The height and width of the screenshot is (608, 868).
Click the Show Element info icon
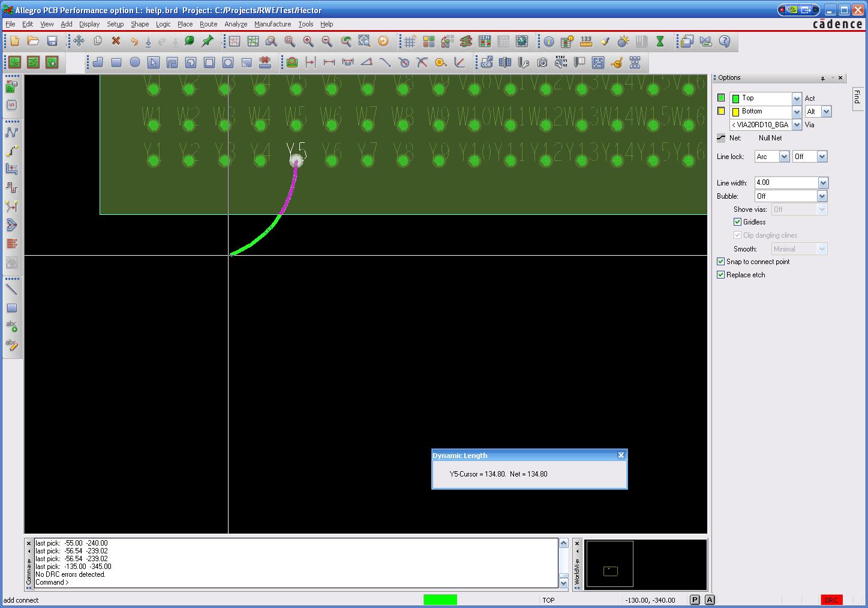point(548,41)
